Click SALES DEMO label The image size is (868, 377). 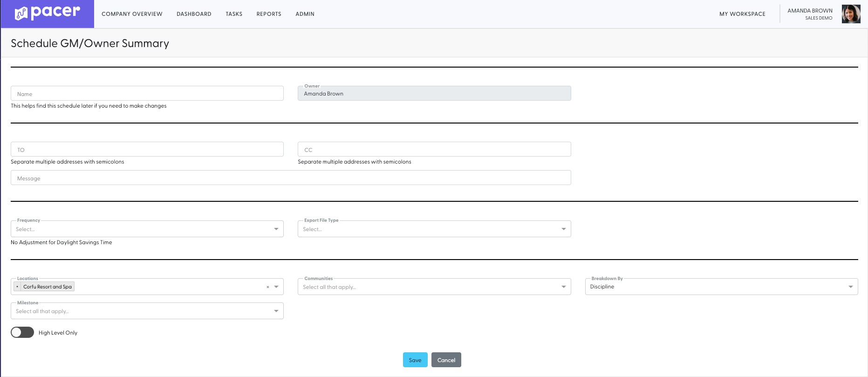pos(819,18)
